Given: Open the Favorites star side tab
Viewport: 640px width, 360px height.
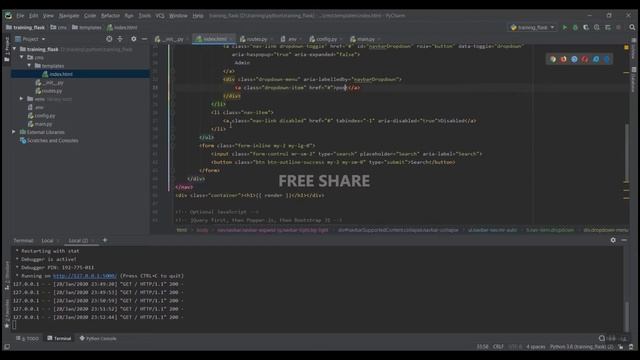Looking at the screenshot, I should click(7, 326).
